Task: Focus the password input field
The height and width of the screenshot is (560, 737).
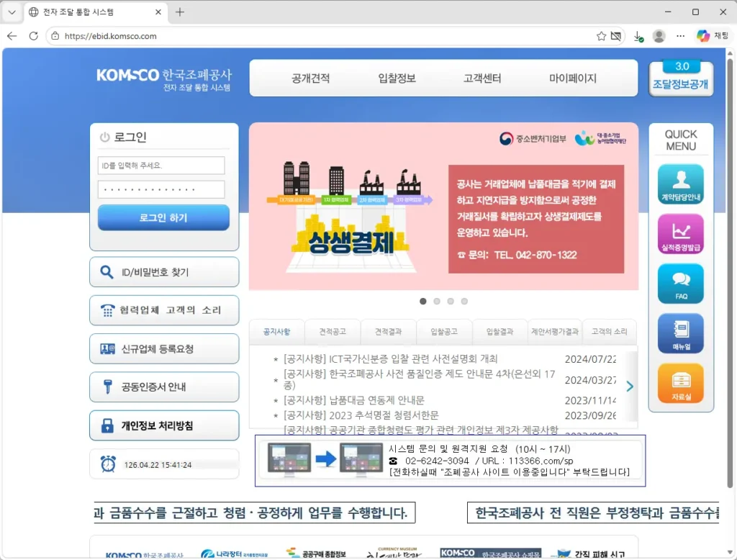Action: coord(161,189)
